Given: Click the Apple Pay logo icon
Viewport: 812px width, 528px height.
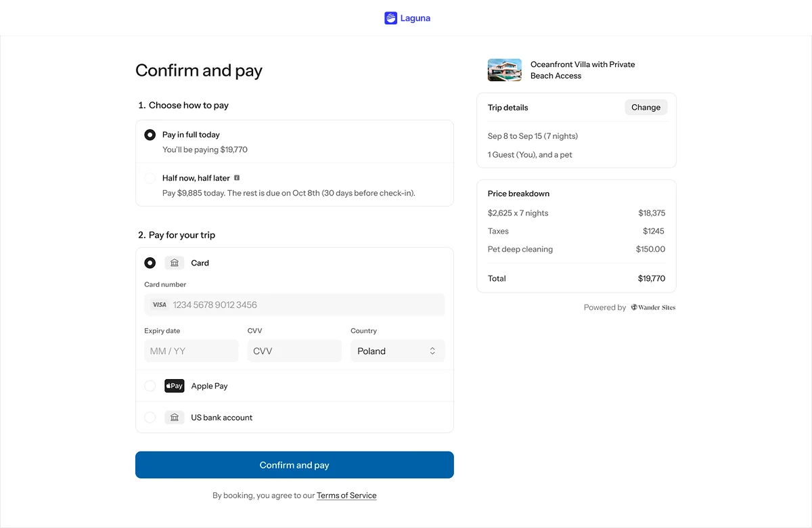Looking at the screenshot, I should click(175, 386).
